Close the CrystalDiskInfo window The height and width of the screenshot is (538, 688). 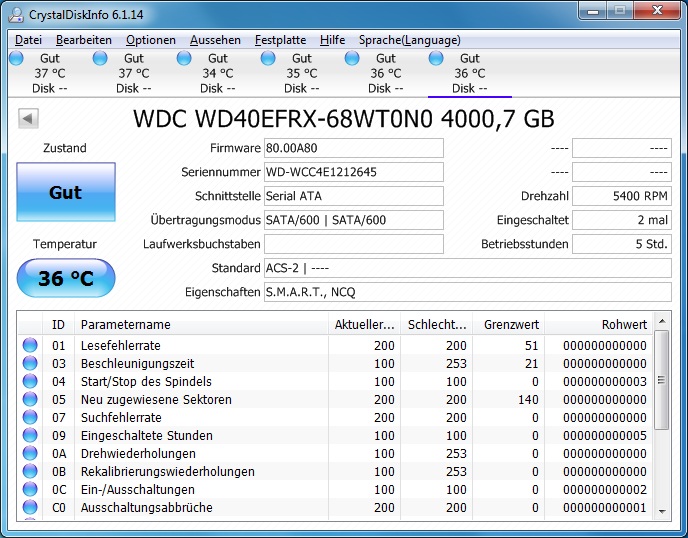click(x=657, y=11)
